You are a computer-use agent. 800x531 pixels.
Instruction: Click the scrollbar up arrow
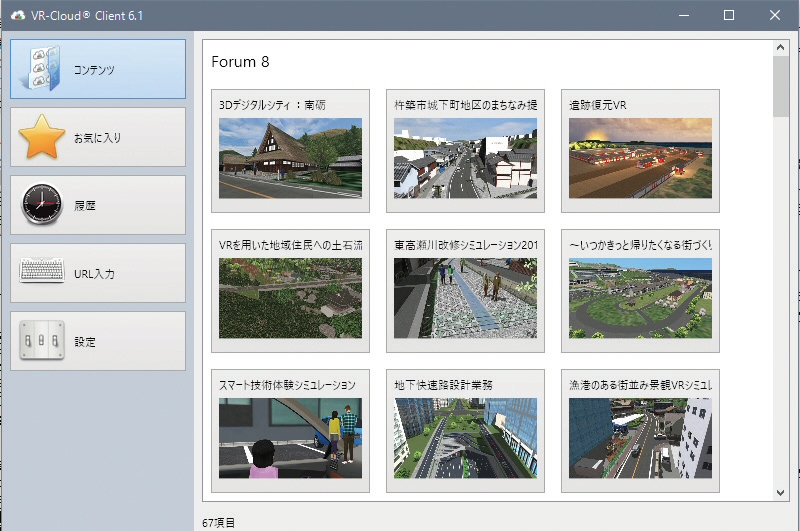(x=780, y=47)
